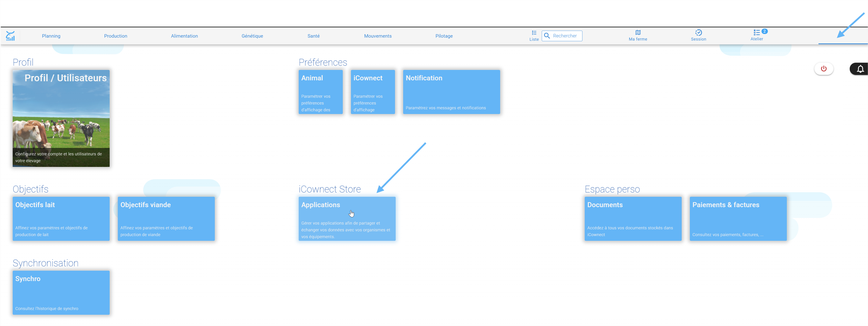Open the Notification preferences tile

tap(451, 92)
